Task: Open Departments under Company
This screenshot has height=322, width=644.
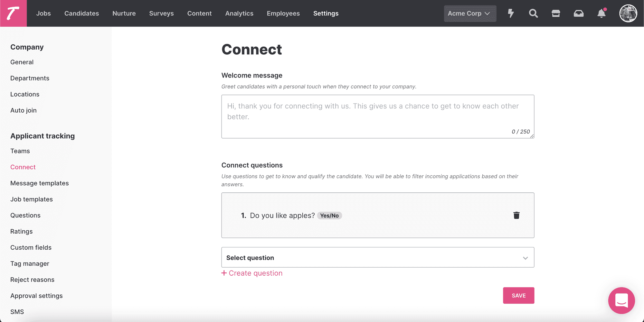Action: [30, 78]
